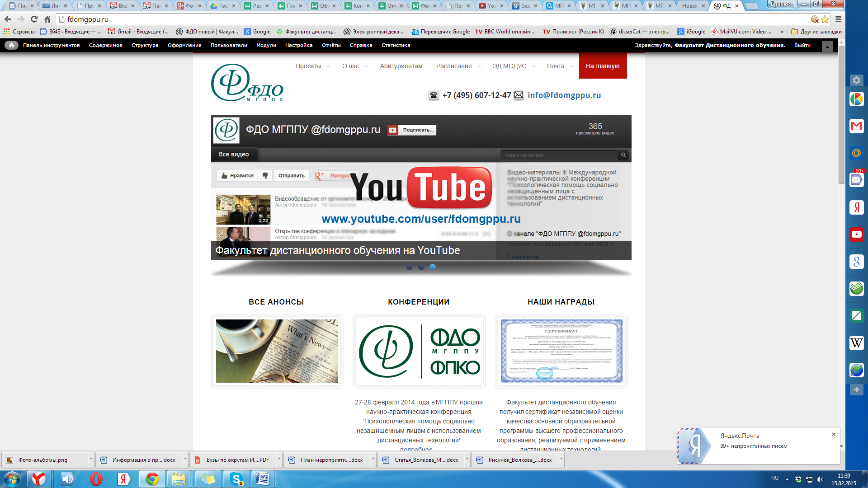Open Sberbank green icon in sidebar

pos(856,289)
